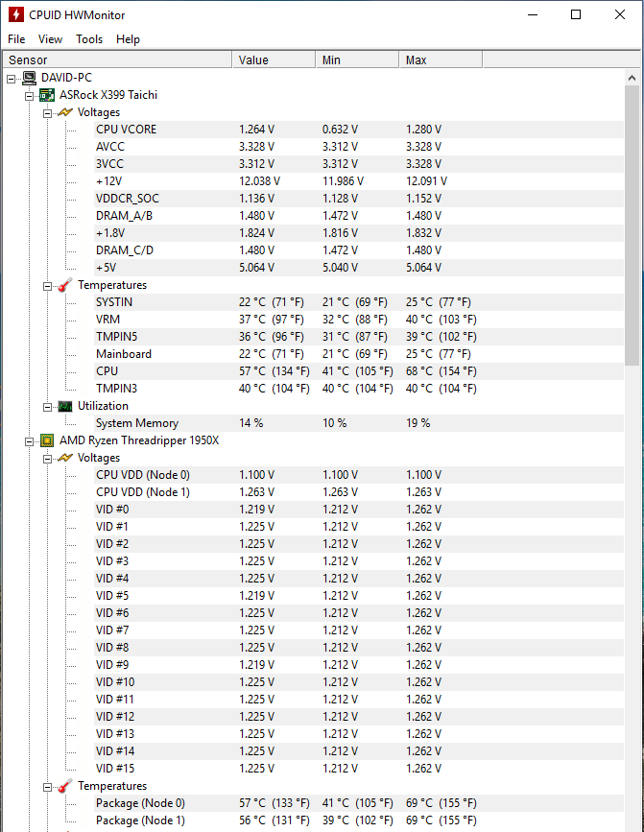The height and width of the screenshot is (832, 644).
Task: Open the View menu
Action: 50,39
